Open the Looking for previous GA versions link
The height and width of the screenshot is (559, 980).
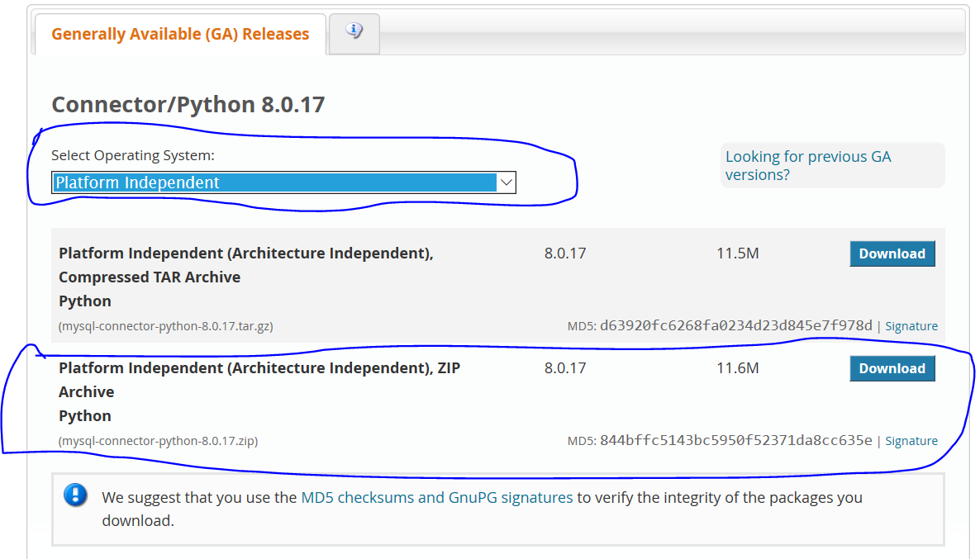coord(807,165)
